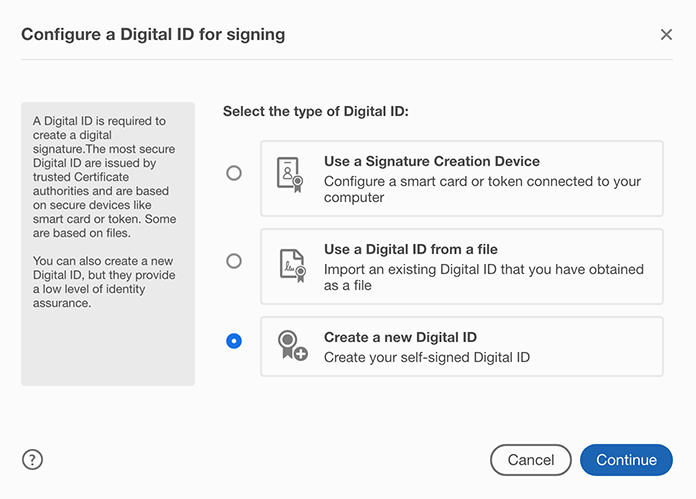Select the Digital ID from a file radio button
The height and width of the screenshot is (499, 696).
[x=234, y=261]
